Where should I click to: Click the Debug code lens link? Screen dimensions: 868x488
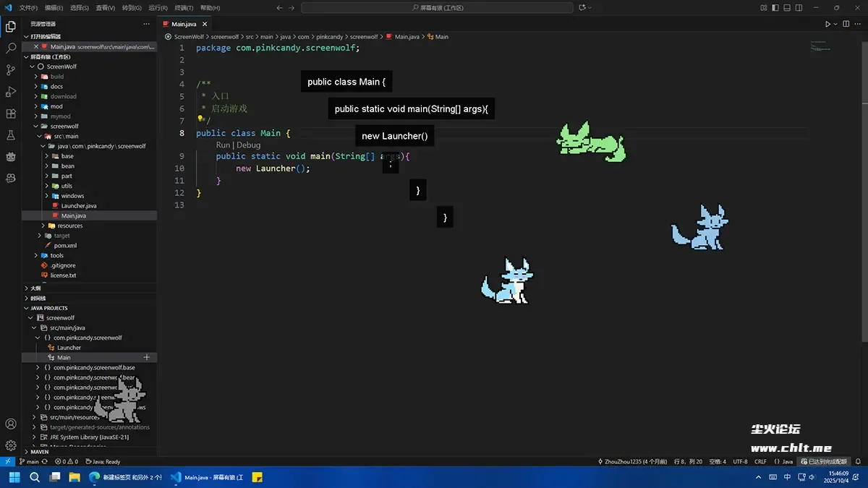(248, 145)
